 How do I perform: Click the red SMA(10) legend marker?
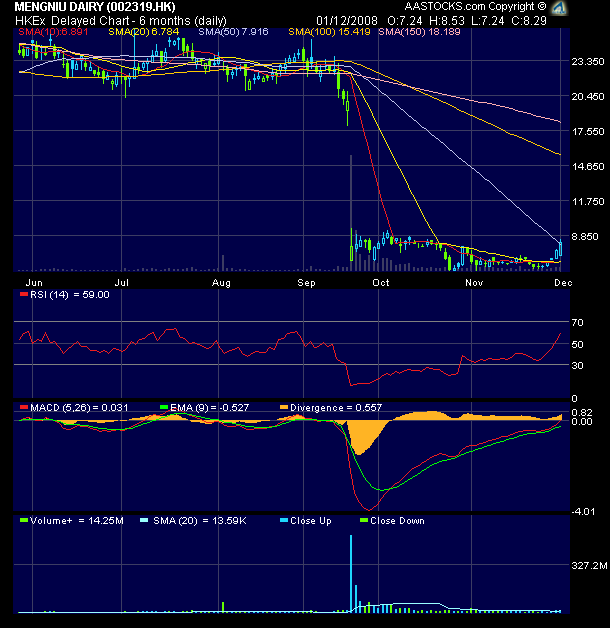click(x=22, y=32)
